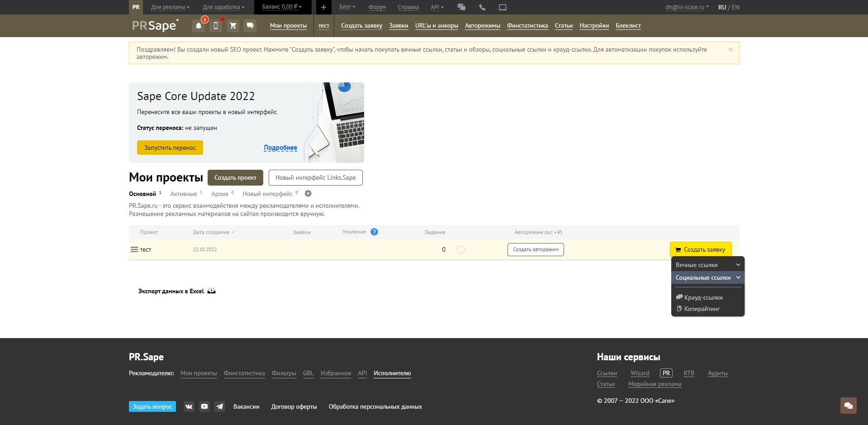Screen dimensions: 868x425
Task: Open the API dropdown in top bar
Action: [437, 7]
